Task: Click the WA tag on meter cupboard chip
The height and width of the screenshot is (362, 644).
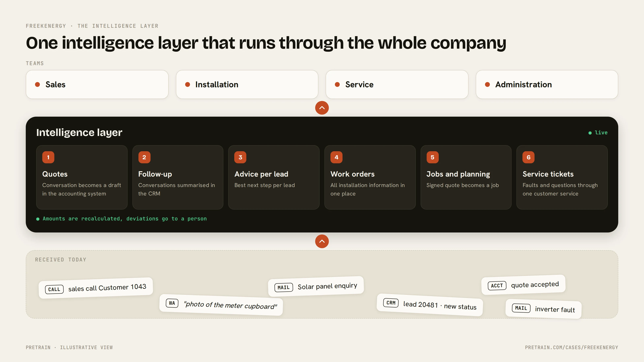Action: pyautogui.click(x=172, y=303)
